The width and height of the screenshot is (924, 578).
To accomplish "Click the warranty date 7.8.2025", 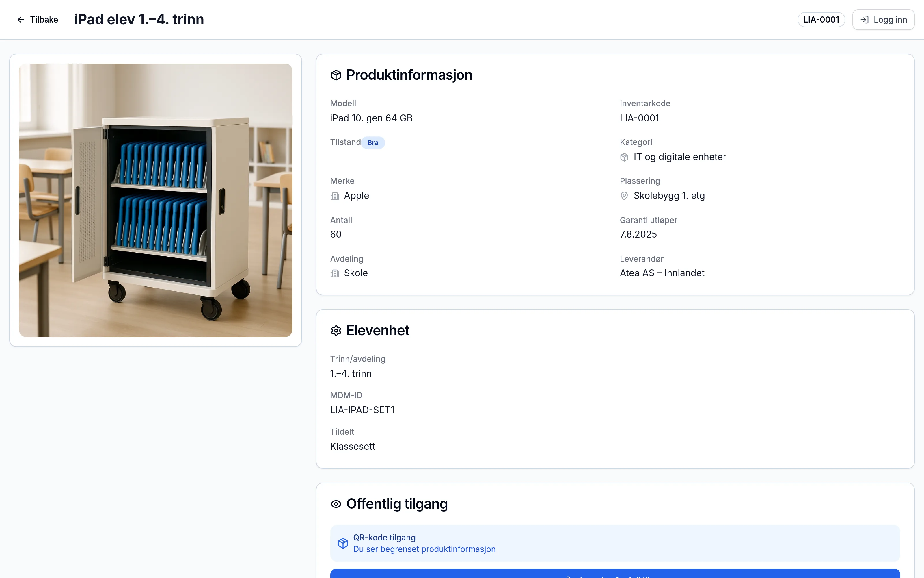I will click(x=638, y=234).
